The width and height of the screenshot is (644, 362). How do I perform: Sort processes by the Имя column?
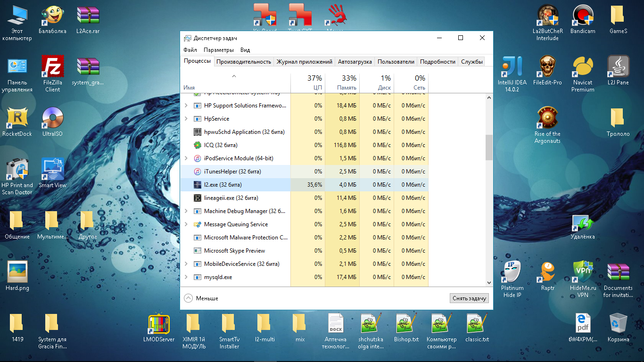(235, 82)
